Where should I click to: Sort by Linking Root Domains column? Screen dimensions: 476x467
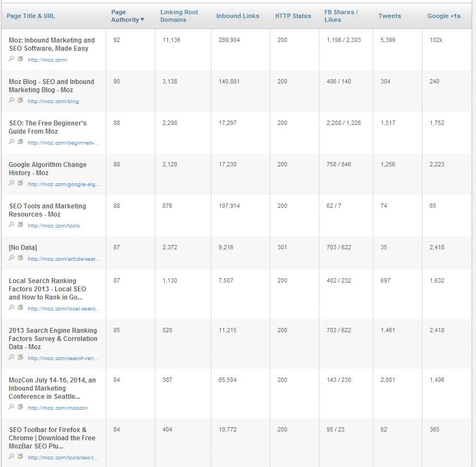pos(179,16)
